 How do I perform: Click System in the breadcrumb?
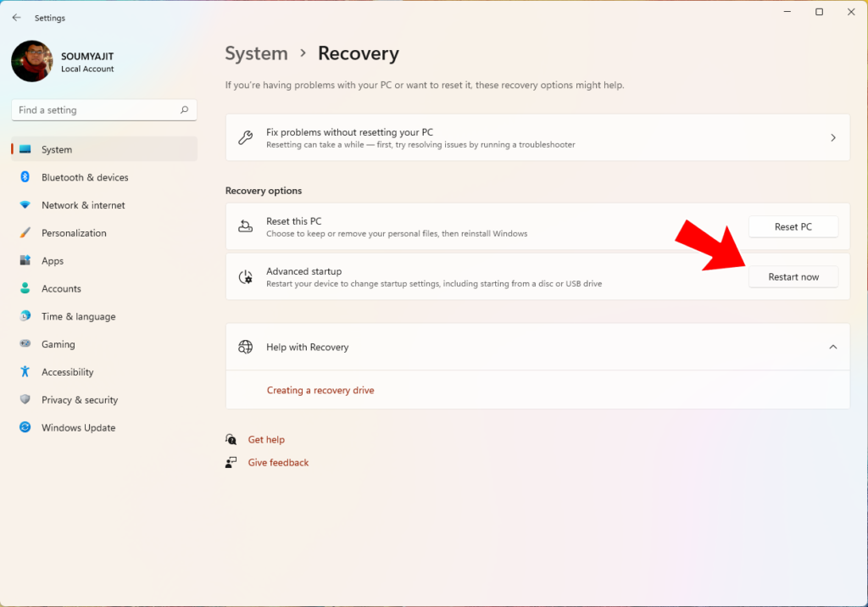256,53
